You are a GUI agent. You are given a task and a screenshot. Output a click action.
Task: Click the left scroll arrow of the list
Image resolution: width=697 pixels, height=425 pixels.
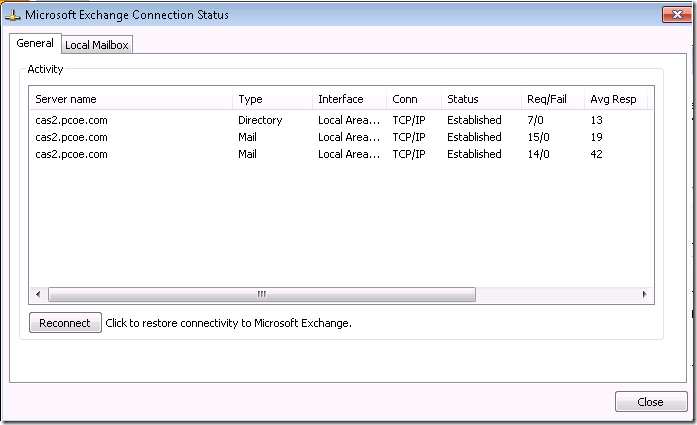click(38, 294)
